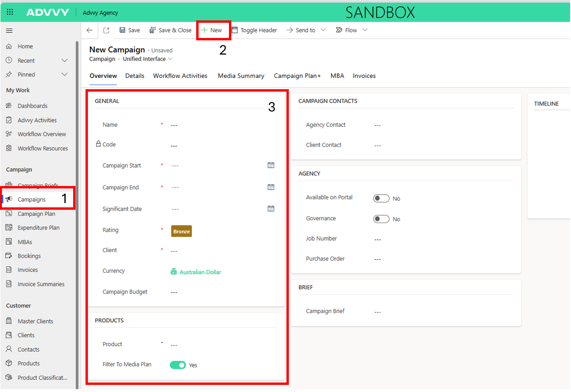Click the Product lookup field
The height and width of the screenshot is (392, 571).
[x=222, y=345]
